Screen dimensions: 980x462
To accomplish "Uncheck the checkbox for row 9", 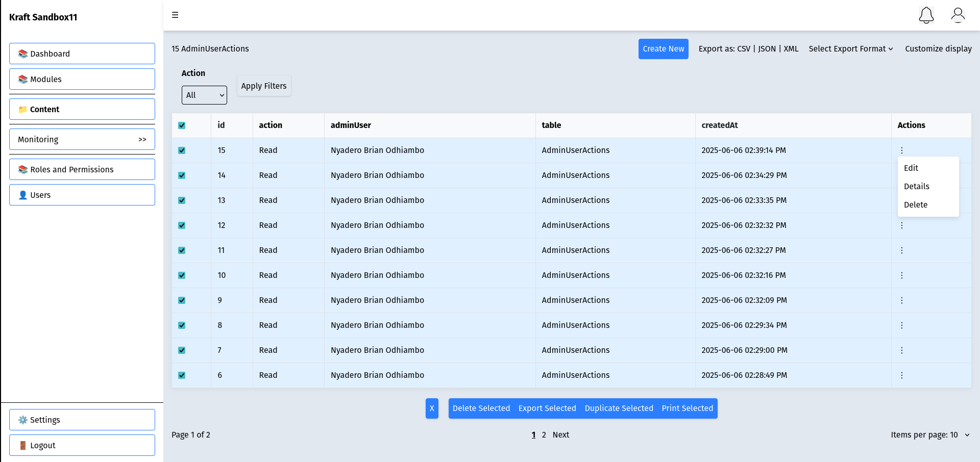I will coord(182,300).
